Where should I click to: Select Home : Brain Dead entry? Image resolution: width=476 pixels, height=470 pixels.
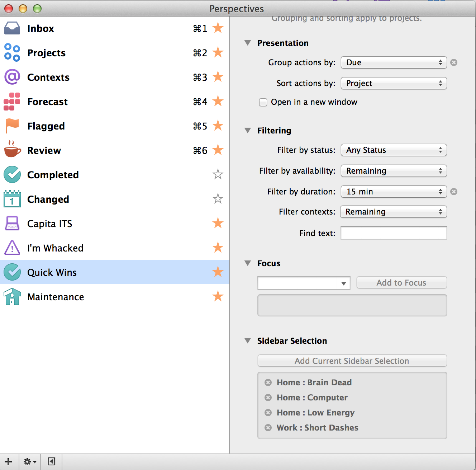314,382
